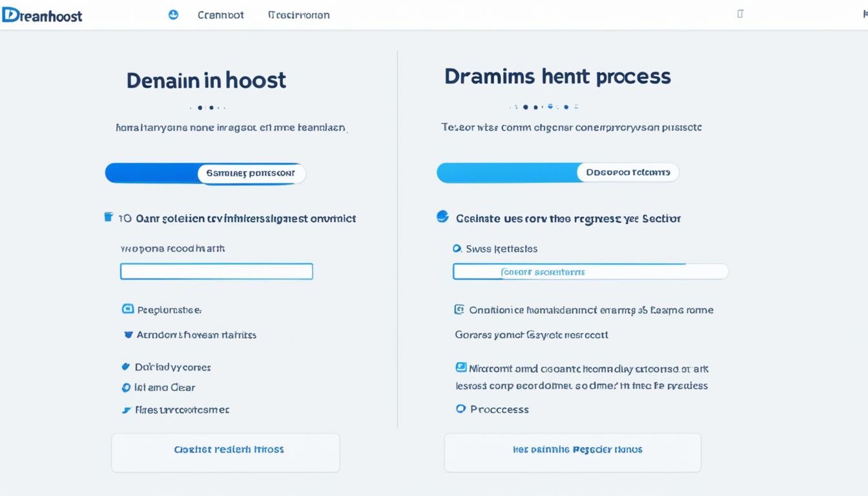Viewport: 868px width, 496px height.
Task: Click the icon beside 'Dariady cones'
Action: coord(126,367)
